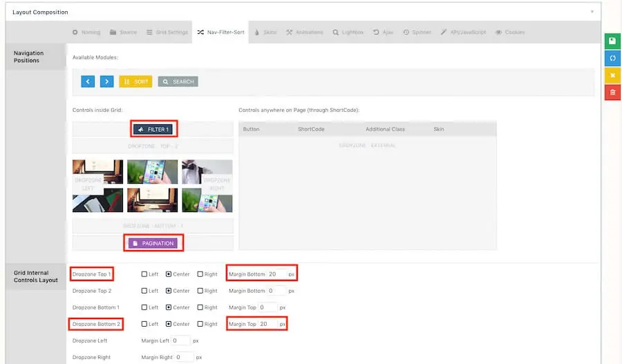Click Margin Top field for Dropzone Bottom 2

tap(267, 324)
